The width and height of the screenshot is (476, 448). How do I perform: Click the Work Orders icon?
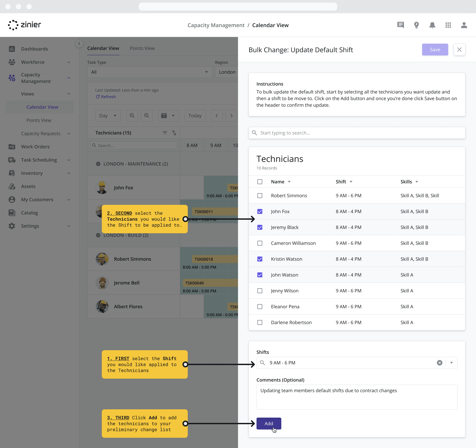[12, 147]
